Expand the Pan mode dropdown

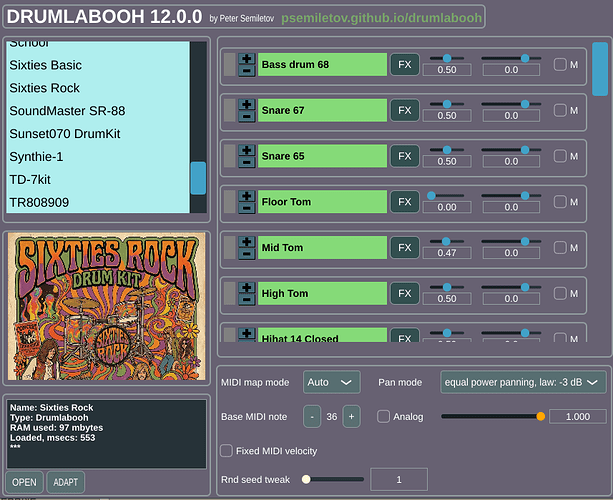522,382
